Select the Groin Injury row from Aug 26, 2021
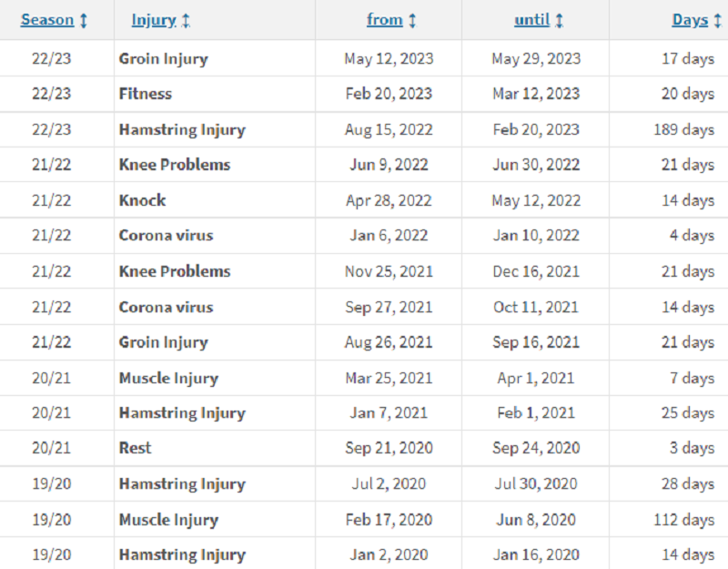 (364, 342)
